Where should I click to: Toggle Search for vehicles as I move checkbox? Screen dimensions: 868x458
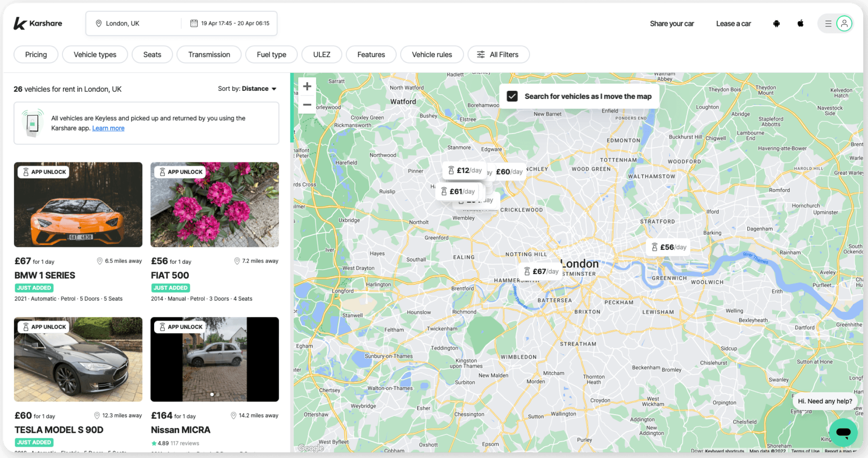[x=512, y=96]
